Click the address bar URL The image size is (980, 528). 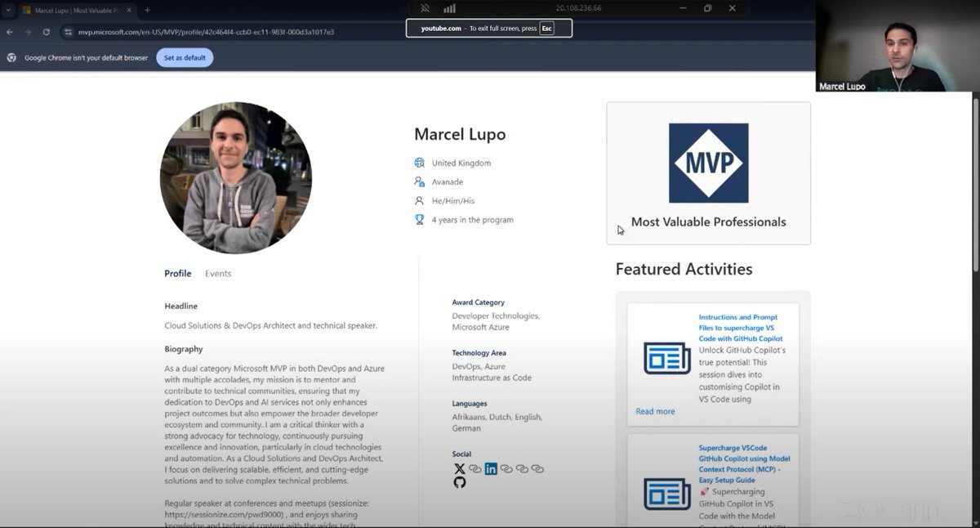[x=206, y=32]
